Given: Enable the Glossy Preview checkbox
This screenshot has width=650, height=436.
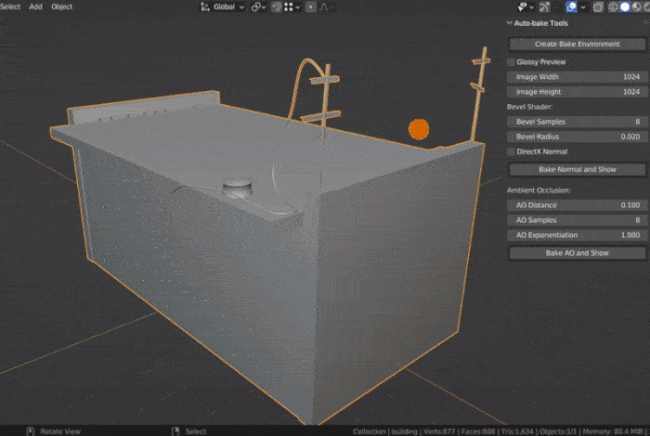Looking at the screenshot, I should (511, 62).
